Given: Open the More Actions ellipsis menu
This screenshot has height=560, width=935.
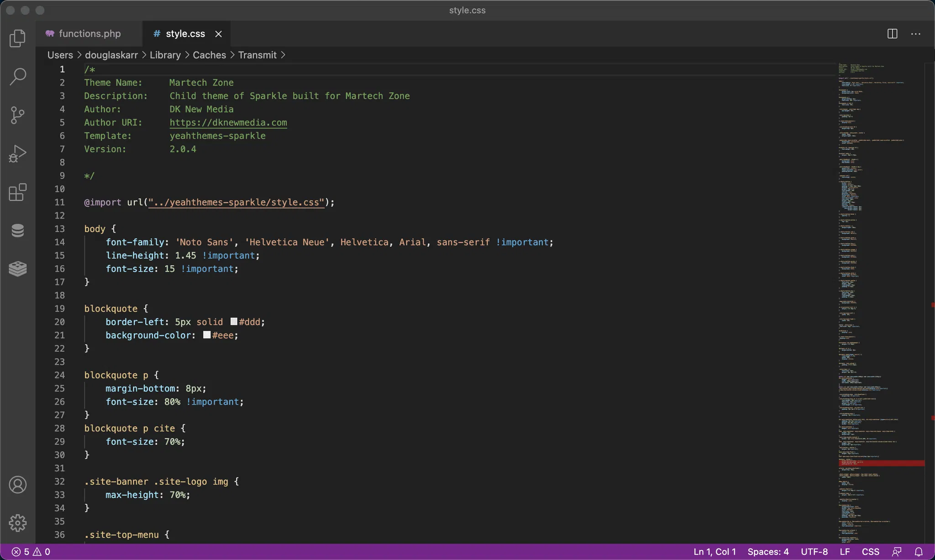Looking at the screenshot, I should 915,34.
